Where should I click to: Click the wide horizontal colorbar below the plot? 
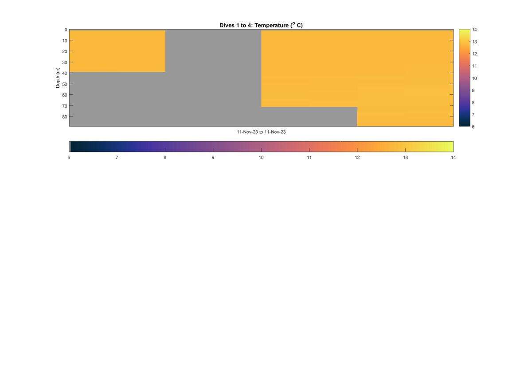click(261, 147)
